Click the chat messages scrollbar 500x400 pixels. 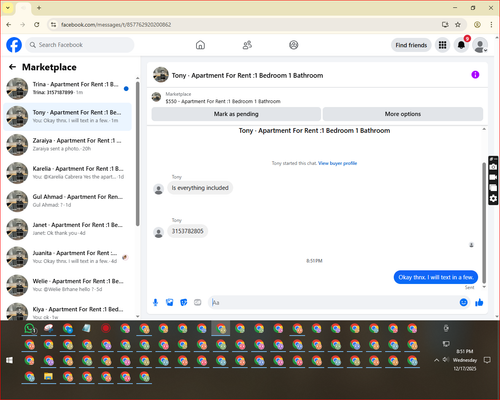484,223
